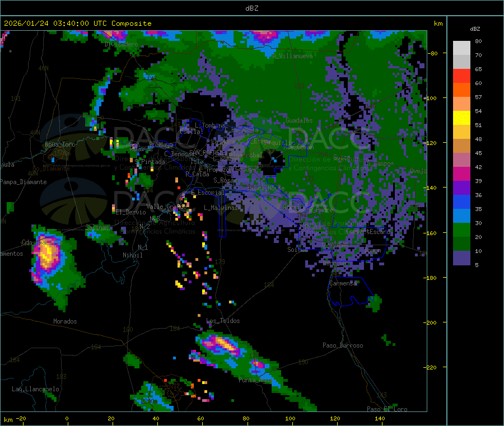Screen dimensions: 504x426
Task: Click the '-120' tick on right km axis
Action: (431, 143)
